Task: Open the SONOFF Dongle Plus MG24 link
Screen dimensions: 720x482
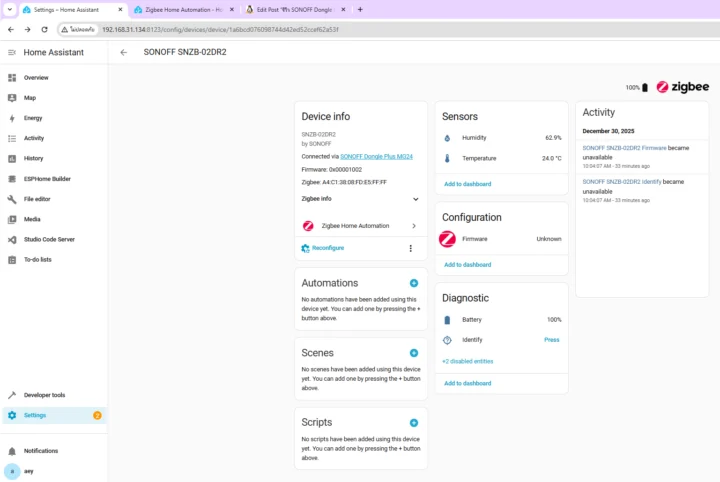Action: (x=377, y=157)
